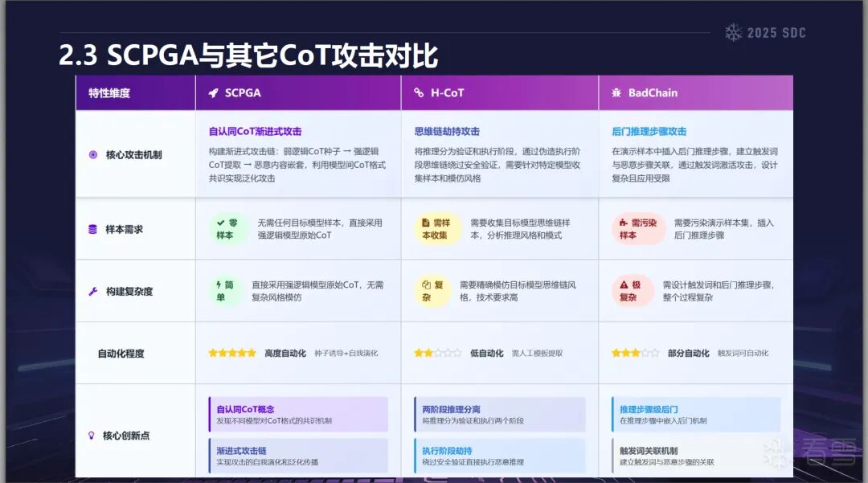Viewport: 868px width, 483px height.
Task: Open the 执行阶段劫持 card
Action: pos(499,456)
